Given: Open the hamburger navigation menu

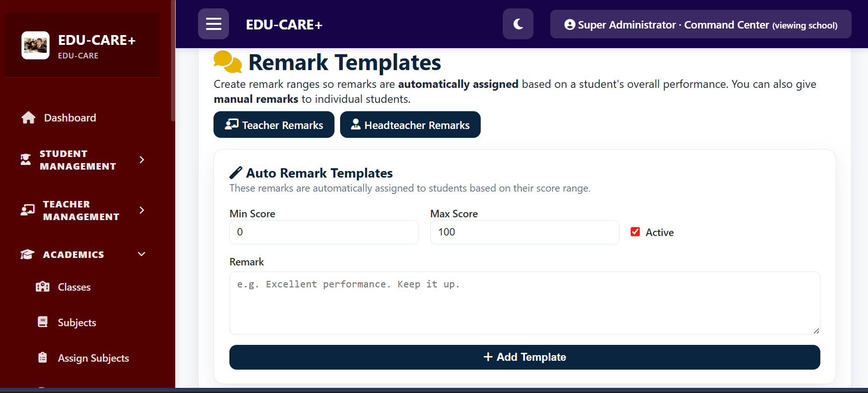Looking at the screenshot, I should [213, 23].
